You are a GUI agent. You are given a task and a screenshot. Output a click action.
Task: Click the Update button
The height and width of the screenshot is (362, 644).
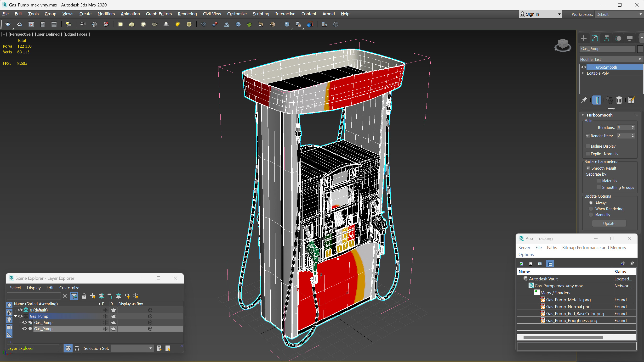pyautogui.click(x=609, y=224)
